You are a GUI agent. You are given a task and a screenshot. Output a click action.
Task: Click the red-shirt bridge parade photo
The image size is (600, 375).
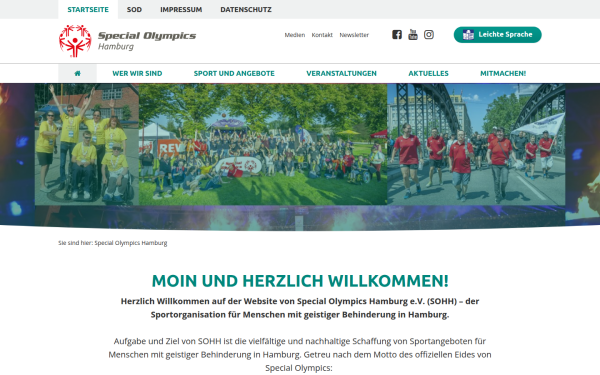click(x=476, y=144)
